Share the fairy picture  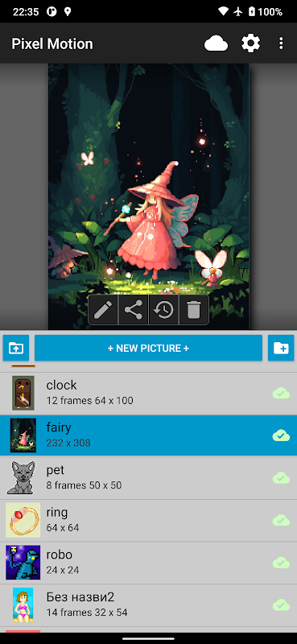[134, 310]
